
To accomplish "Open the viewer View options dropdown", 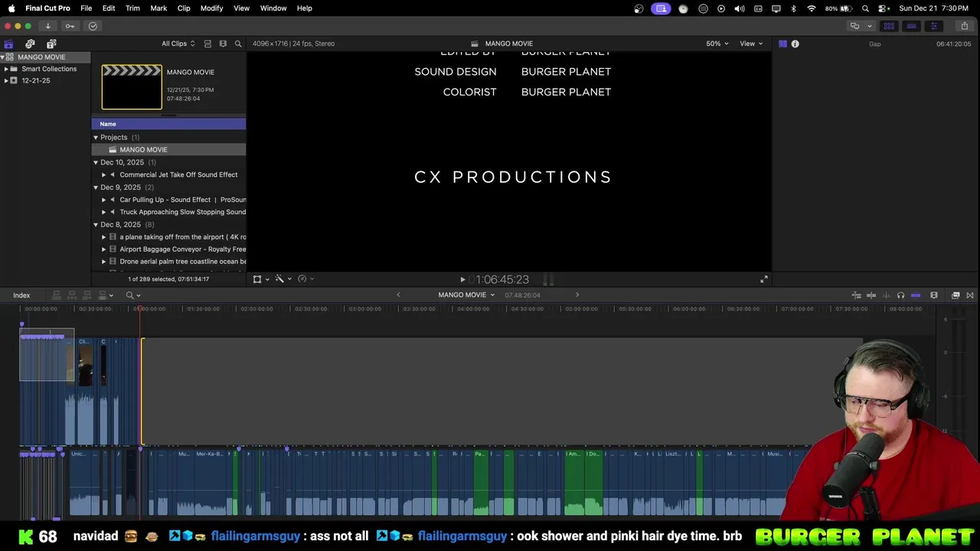I will [x=751, y=44].
